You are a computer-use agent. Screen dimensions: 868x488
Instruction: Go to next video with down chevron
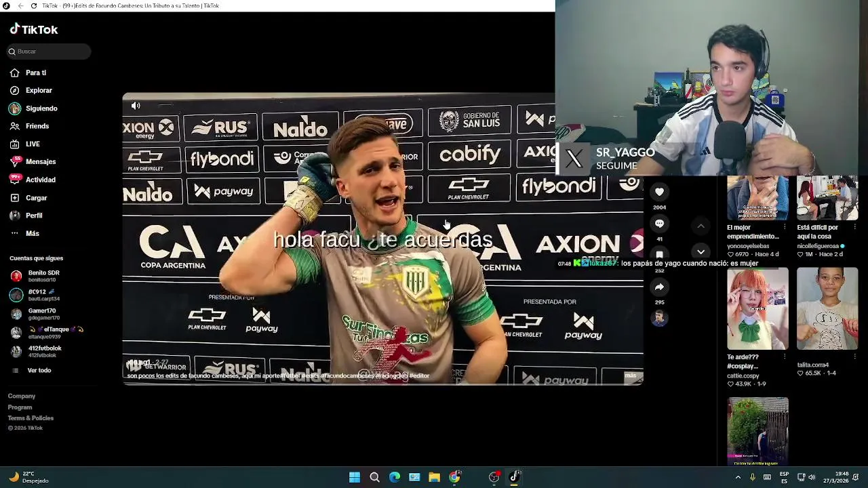pos(701,251)
